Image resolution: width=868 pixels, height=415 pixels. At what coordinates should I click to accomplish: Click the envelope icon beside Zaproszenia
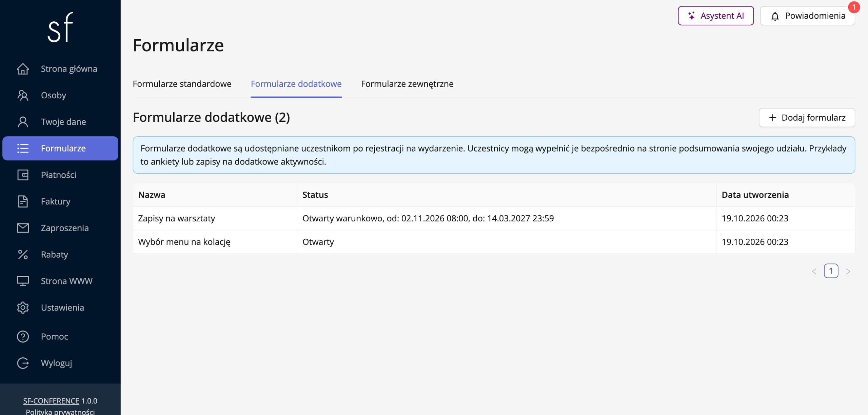click(x=23, y=228)
